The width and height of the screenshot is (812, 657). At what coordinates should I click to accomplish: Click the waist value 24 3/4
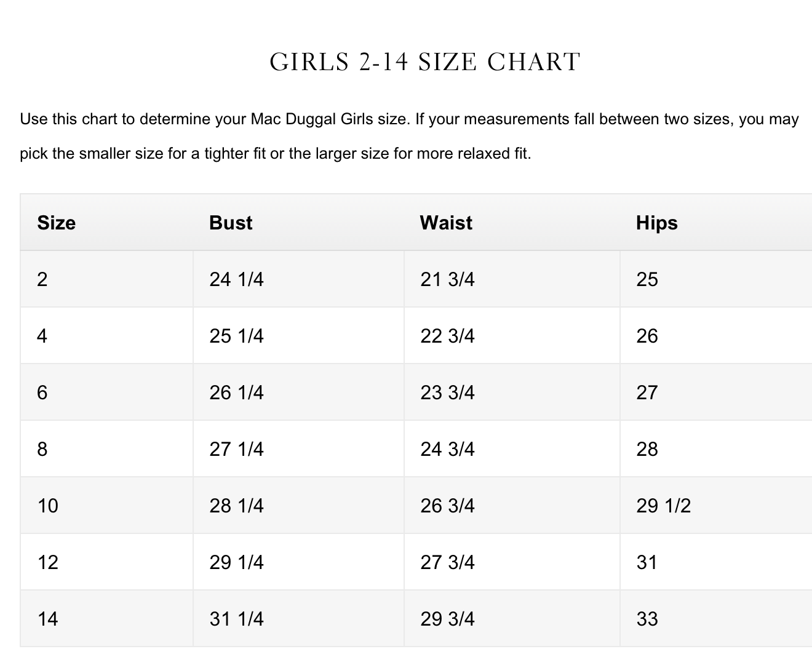447,449
